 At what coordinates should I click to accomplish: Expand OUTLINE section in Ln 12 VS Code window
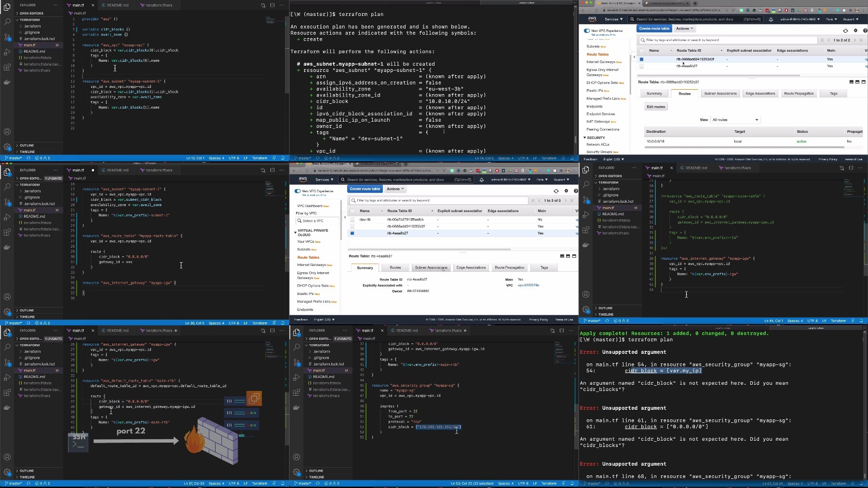tap(27, 145)
